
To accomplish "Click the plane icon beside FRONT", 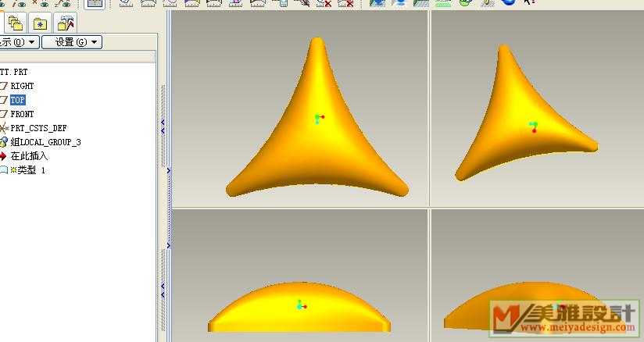I will 4,114.
